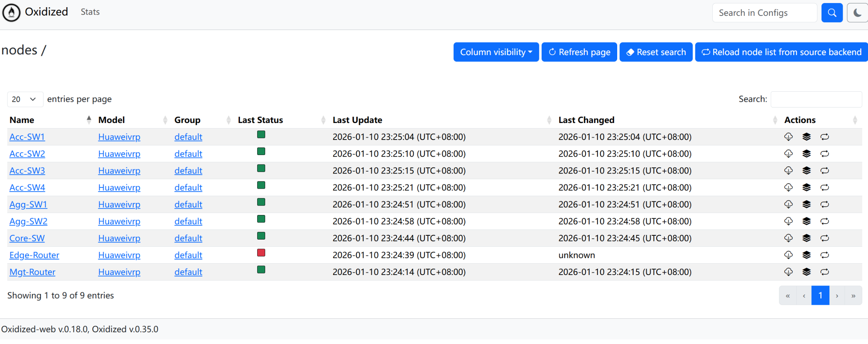Click red status square for Edge-Router
This screenshot has height=344, width=868.
tap(261, 253)
